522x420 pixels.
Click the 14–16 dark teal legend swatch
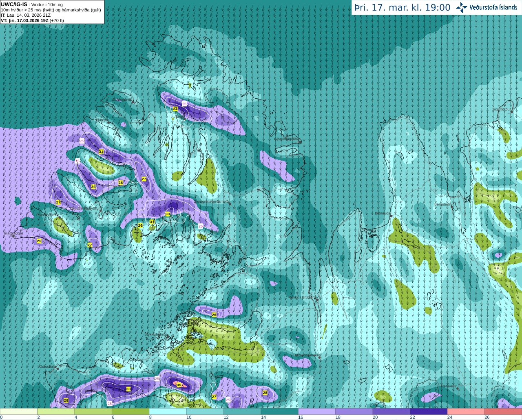[x=280, y=411]
